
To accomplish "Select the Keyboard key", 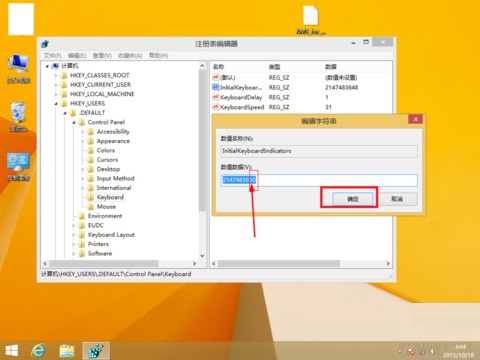I will tap(110, 197).
